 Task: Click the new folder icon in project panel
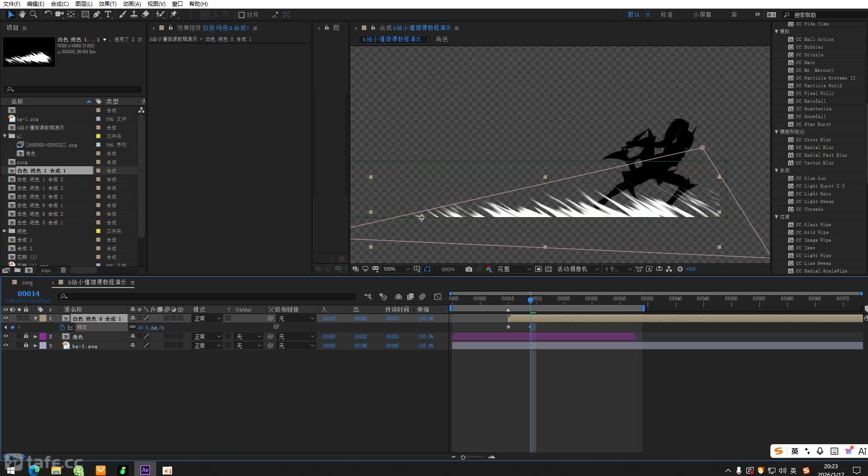click(17, 270)
